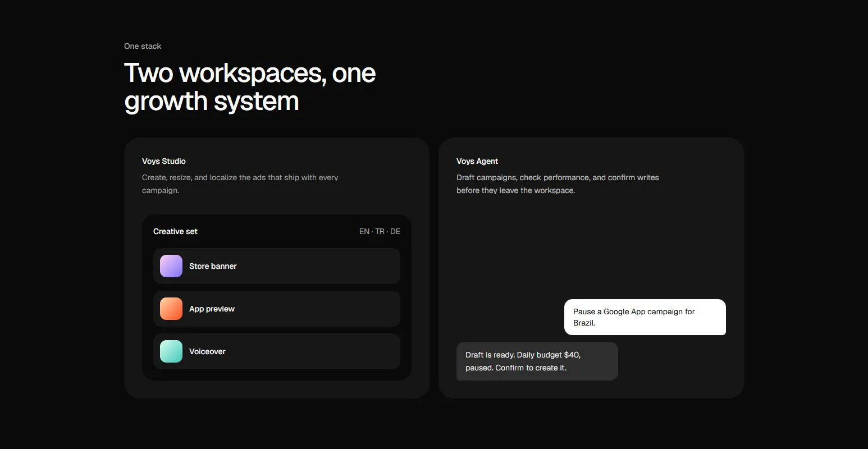The width and height of the screenshot is (868, 449).
Task: Click the orange App preview icon
Action: tap(171, 309)
